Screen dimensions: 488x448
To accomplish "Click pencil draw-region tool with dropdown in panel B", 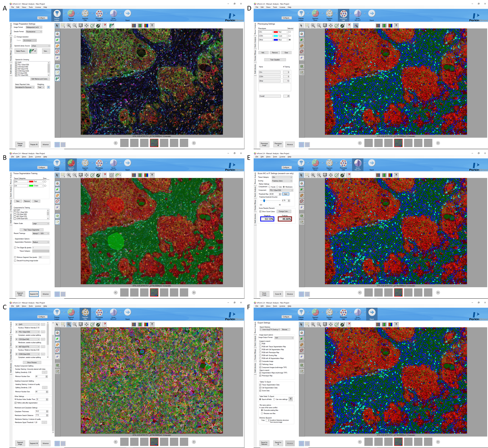I will (x=118, y=175).
